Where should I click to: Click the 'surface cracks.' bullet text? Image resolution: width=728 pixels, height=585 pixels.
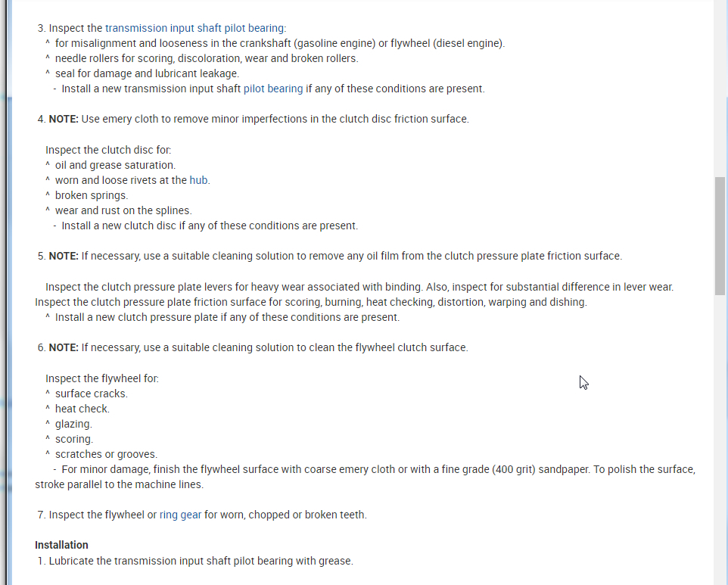(x=91, y=394)
